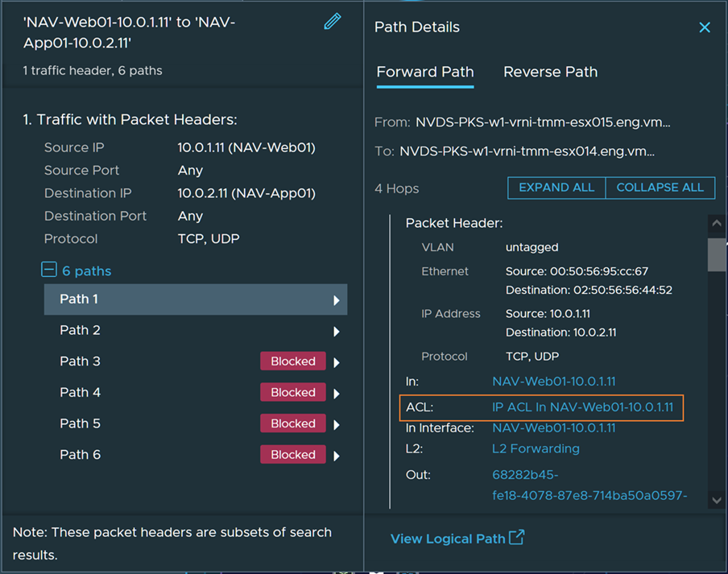Click the arrow next to Path 6
Image resolution: width=728 pixels, height=574 pixels.
click(337, 456)
